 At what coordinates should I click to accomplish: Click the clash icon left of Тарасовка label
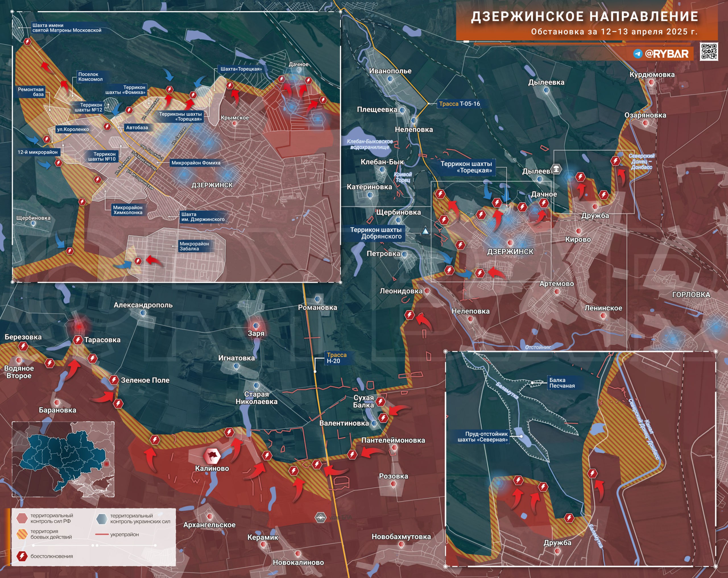[78, 340]
